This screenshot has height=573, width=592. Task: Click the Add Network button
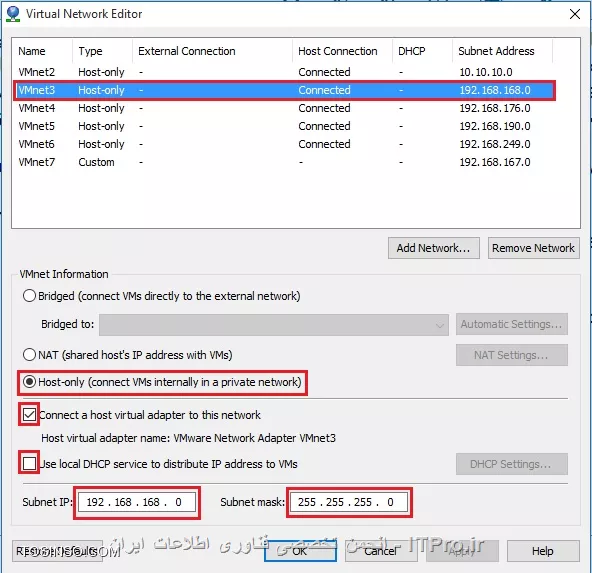[433, 248]
